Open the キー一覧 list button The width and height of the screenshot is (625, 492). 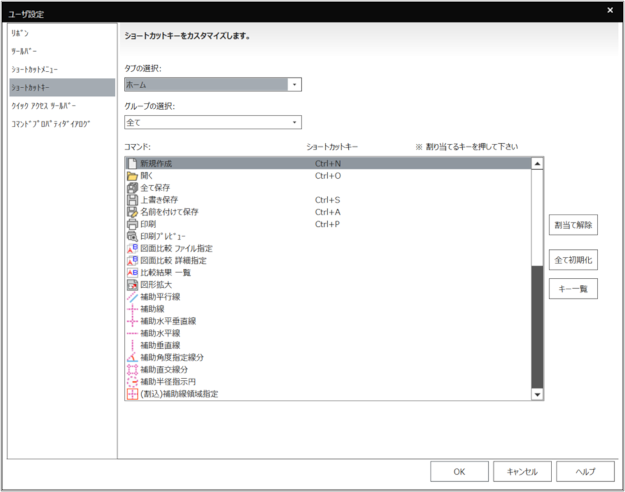[x=573, y=288]
